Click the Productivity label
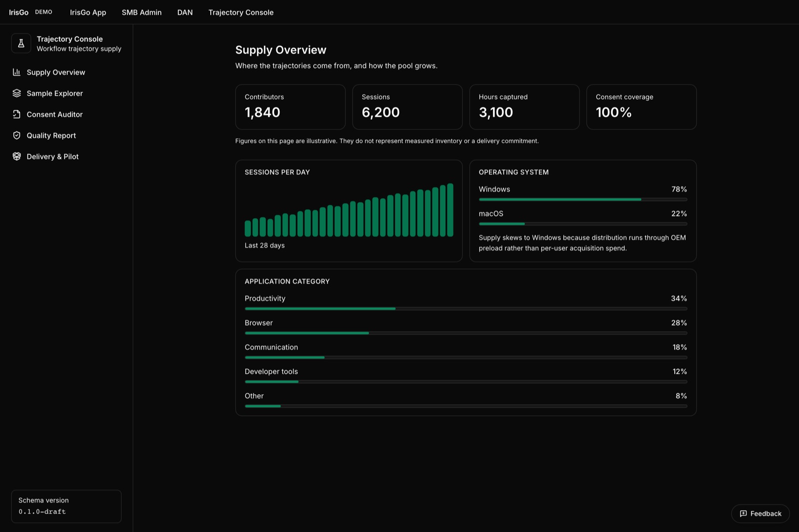 [x=265, y=298]
